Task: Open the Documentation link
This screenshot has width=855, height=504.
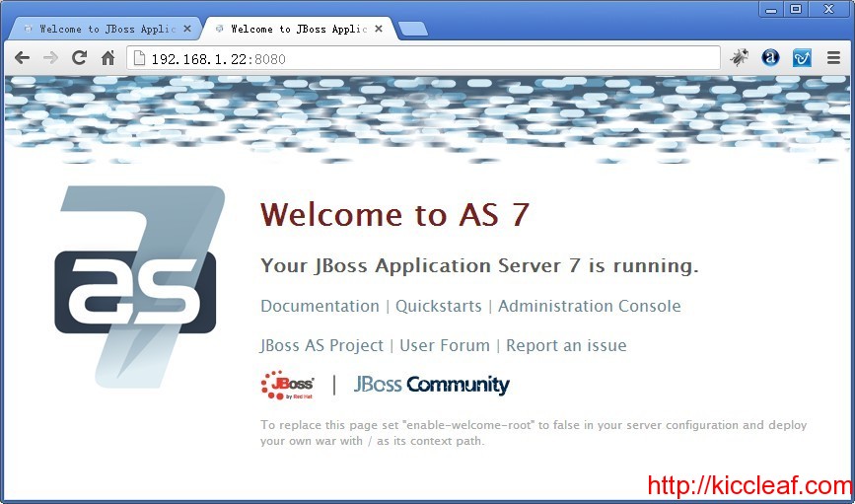Action: [x=320, y=306]
